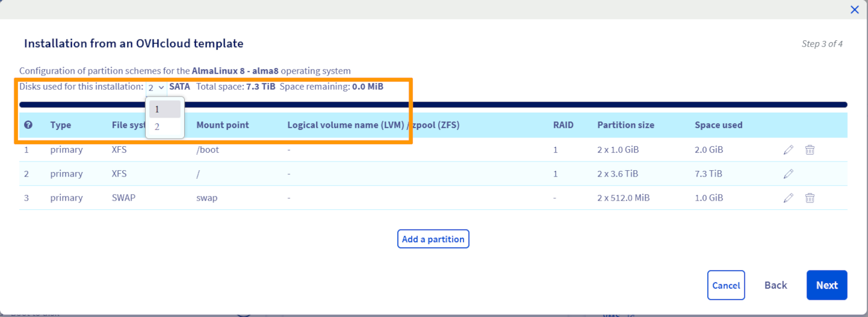Click the RAID column header
Viewport: 868px width, 317px height.
click(x=563, y=125)
